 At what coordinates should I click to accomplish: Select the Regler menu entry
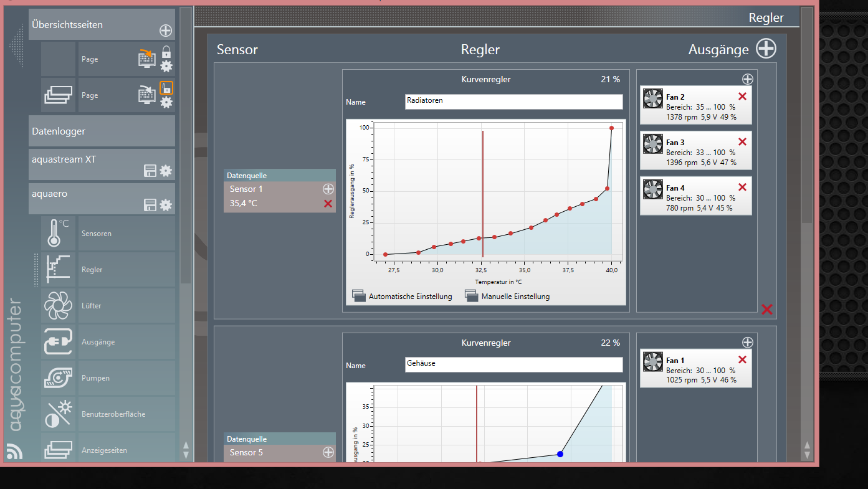click(x=126, y=270)
